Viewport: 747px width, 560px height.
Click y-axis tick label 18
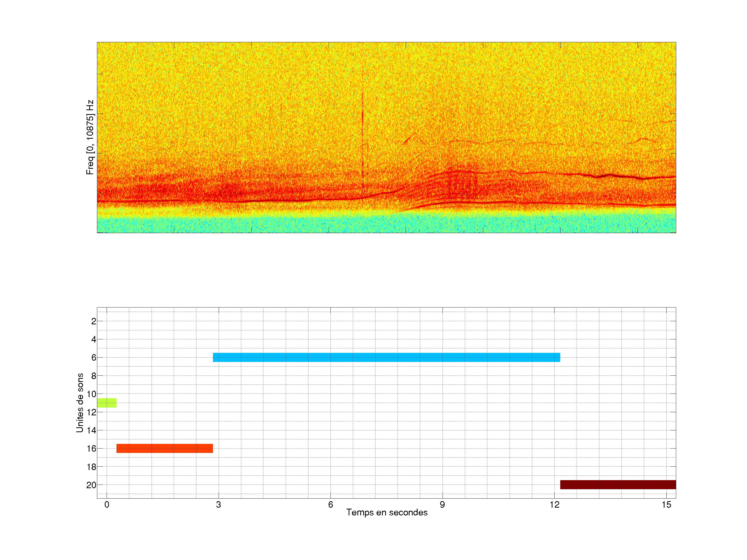pos(91,467)
